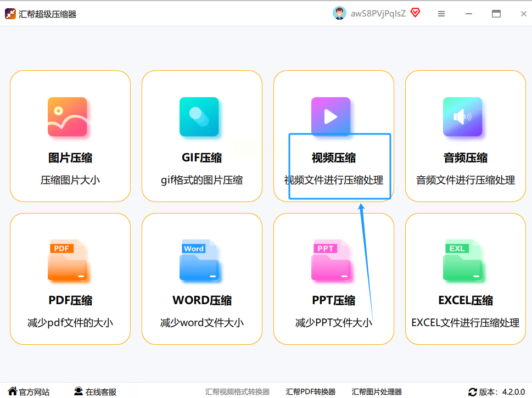Open the 图片压缩 image compression icon
Viewport: 532px width, 398px height.
click(x=67, y=117)
